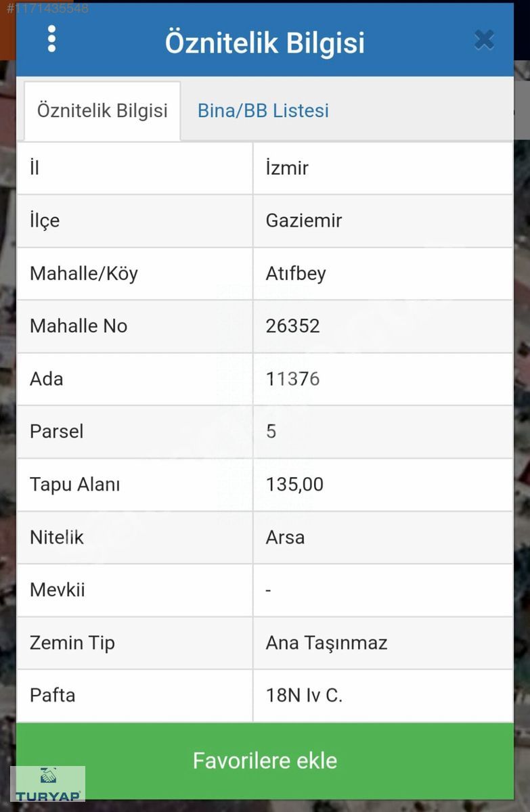Click the Mevkii row label
This screenshot has width=530, height=812.
click(x=58, y=590)
